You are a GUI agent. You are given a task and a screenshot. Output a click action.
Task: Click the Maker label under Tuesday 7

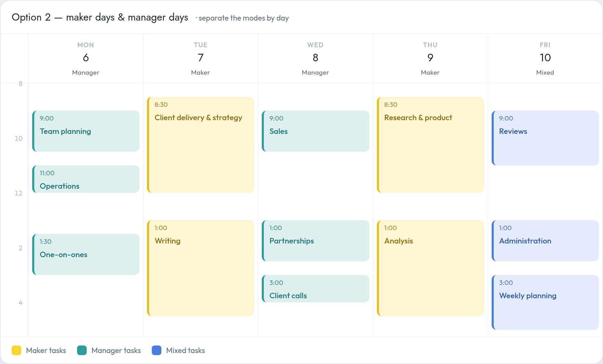coord(200,73)
